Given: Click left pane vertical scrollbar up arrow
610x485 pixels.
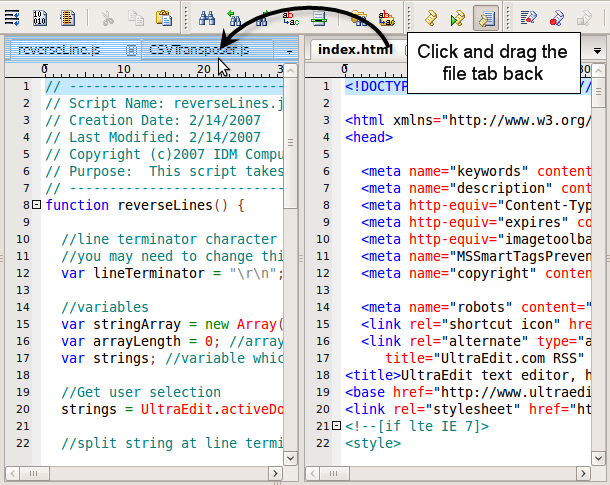Looking at the screenshot, I should (290, 71).
